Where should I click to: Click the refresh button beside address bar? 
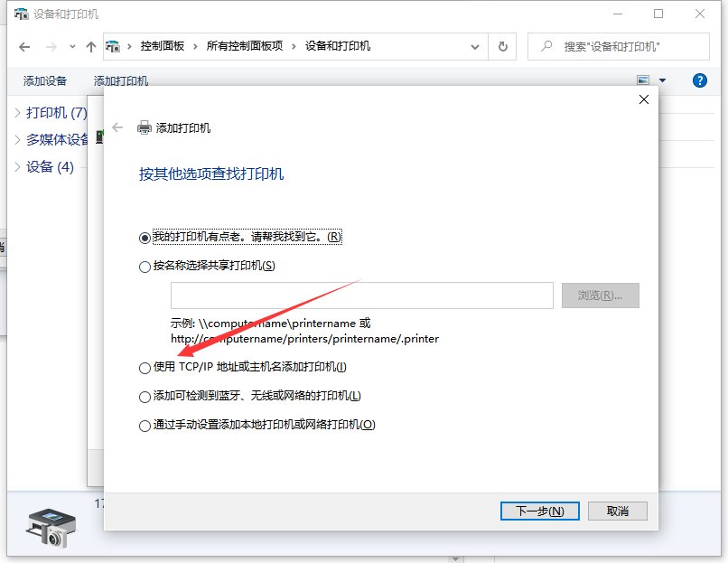(503, 46)
